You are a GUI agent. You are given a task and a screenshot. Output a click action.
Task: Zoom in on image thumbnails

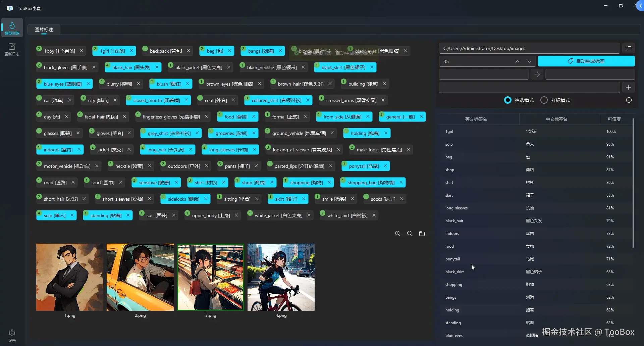397,234
